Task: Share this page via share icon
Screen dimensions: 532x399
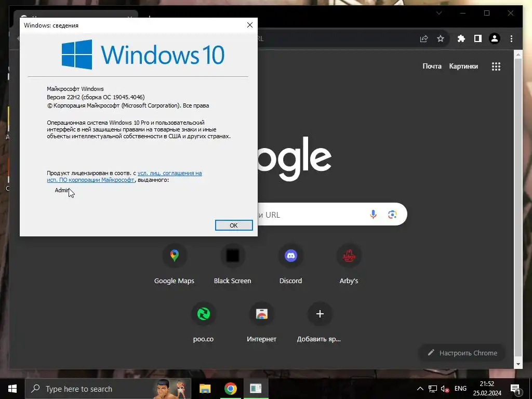Action: click(424, 38)
